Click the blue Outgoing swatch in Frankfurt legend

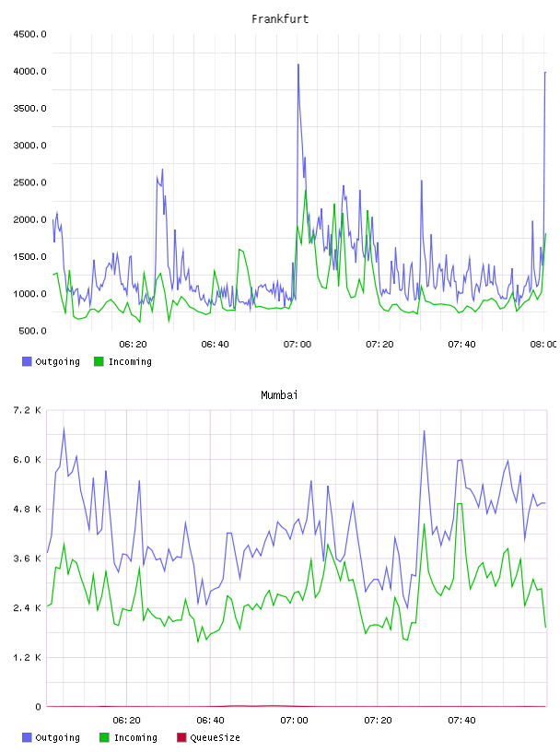(27, 361)
